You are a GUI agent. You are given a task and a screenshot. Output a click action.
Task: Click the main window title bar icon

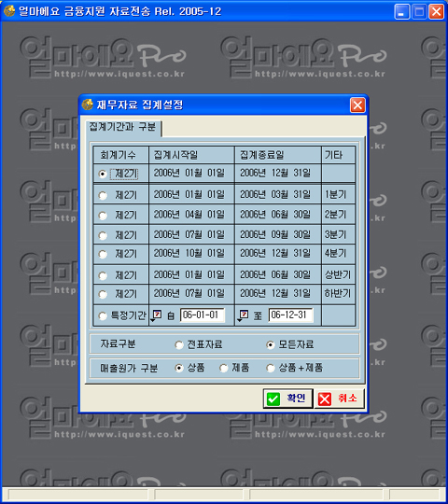tap(9, 11)
